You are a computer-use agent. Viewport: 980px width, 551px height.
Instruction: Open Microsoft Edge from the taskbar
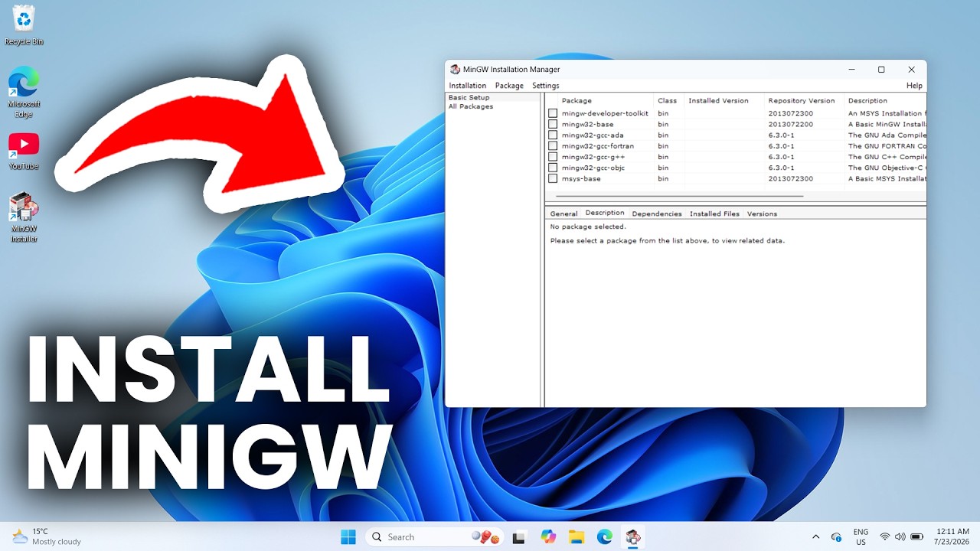pyautogui.click(x=605, y=537)
